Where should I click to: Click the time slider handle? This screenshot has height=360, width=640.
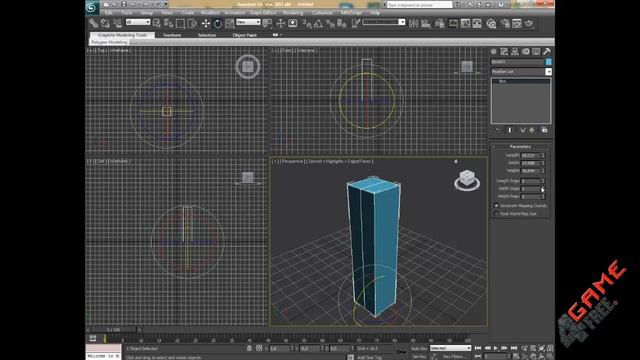pyautogui.click(x=113, y=329)
